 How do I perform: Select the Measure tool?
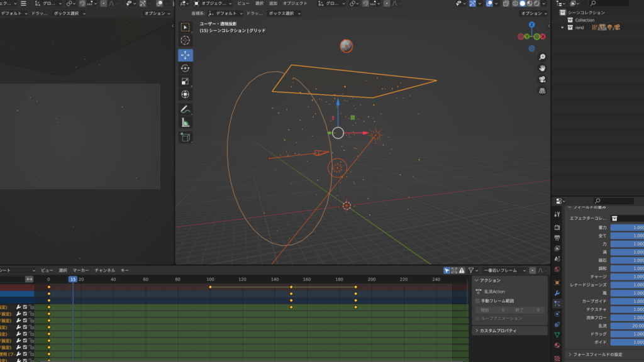186,122
